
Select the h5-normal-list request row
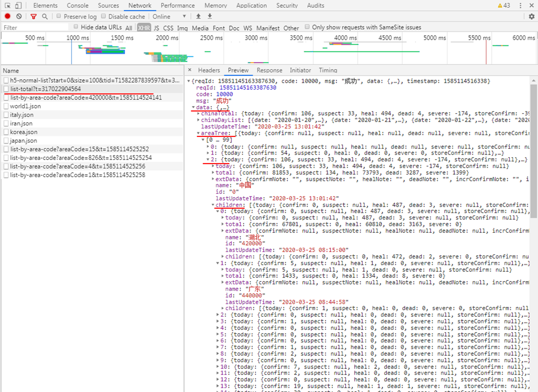(x=92, y=80)
